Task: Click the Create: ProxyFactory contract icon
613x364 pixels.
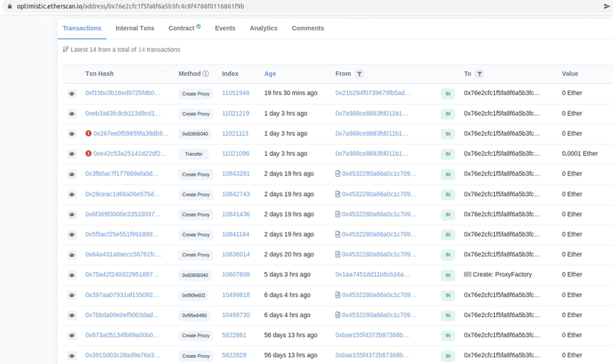Action: (x=467, y=275)
